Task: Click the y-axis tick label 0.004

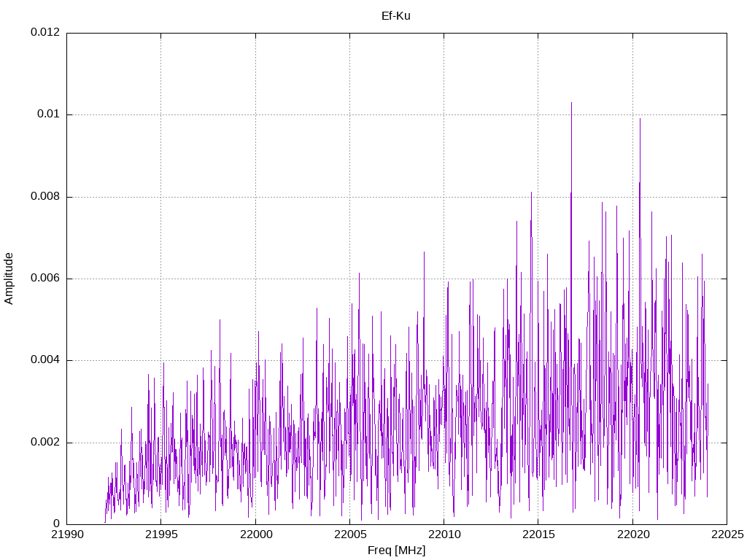Action: point(46,360)
